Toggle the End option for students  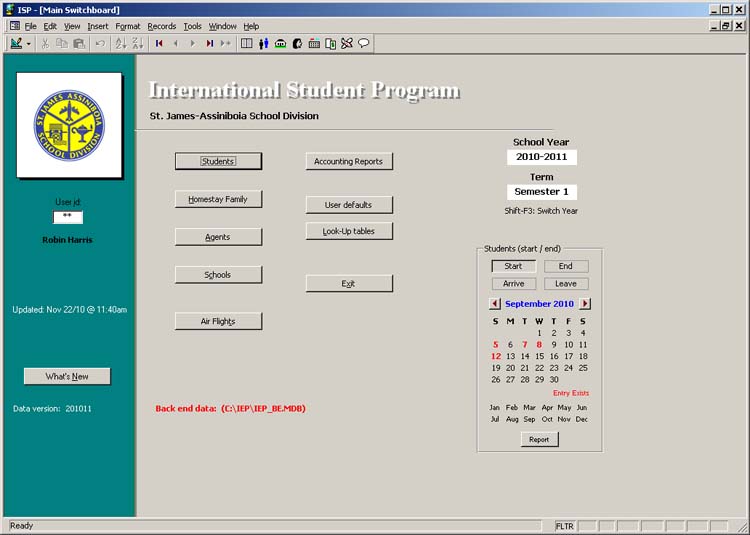[566, 266]
